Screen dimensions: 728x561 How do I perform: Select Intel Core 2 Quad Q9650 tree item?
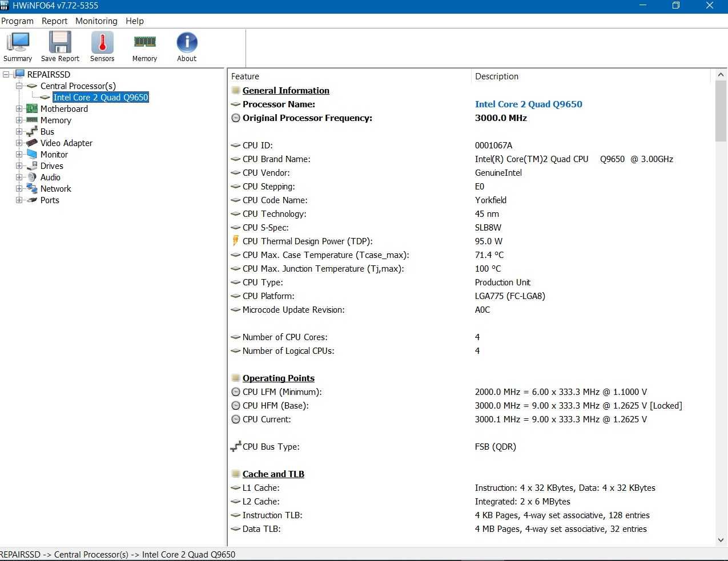tap(100, 97)
